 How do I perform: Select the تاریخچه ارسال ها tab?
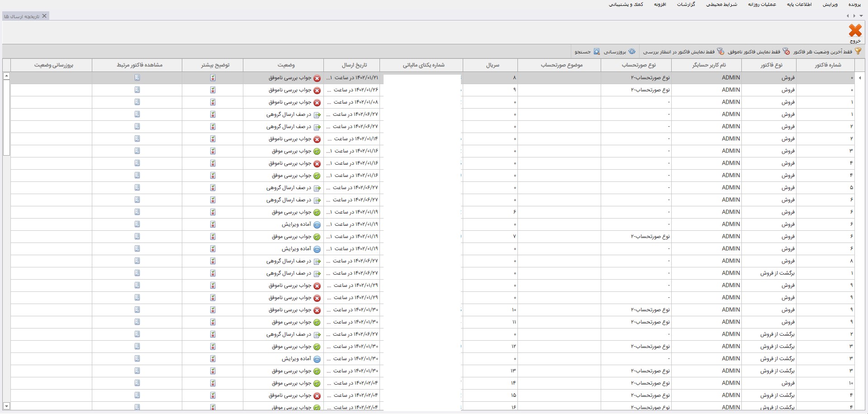pyautogui.click(x=22, y=16)
